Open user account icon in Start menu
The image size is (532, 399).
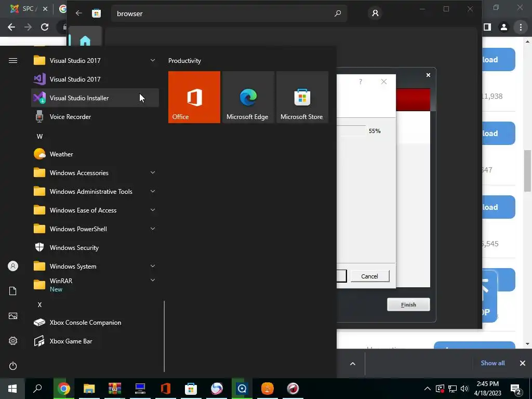pos(13,266)
